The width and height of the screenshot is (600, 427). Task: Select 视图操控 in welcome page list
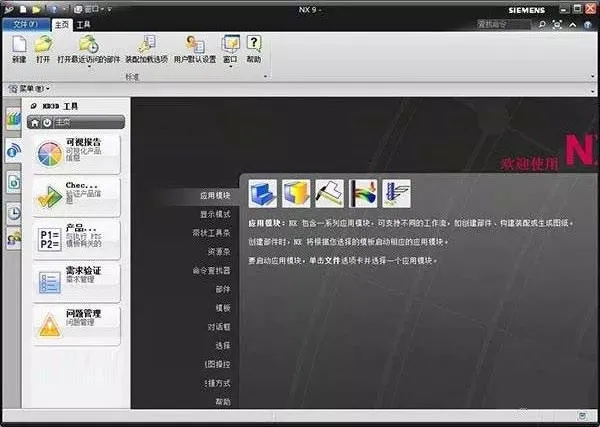pyautogui.click(x=218, y=364)
